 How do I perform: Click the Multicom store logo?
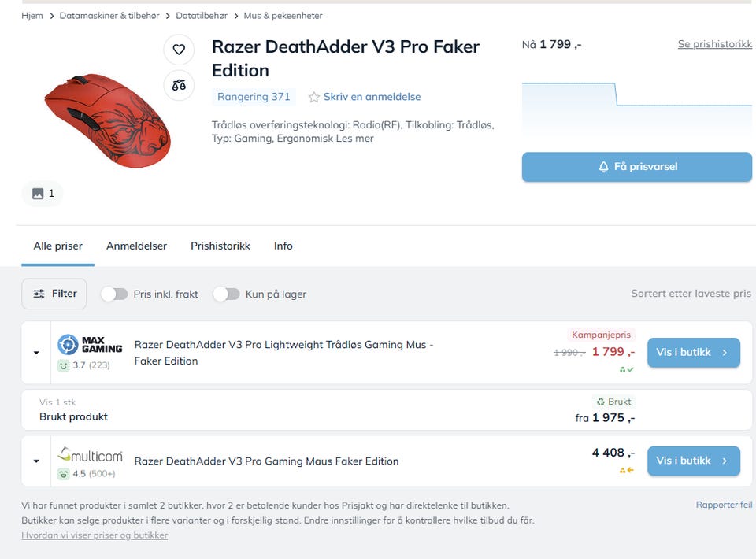(x=90, y=455)
